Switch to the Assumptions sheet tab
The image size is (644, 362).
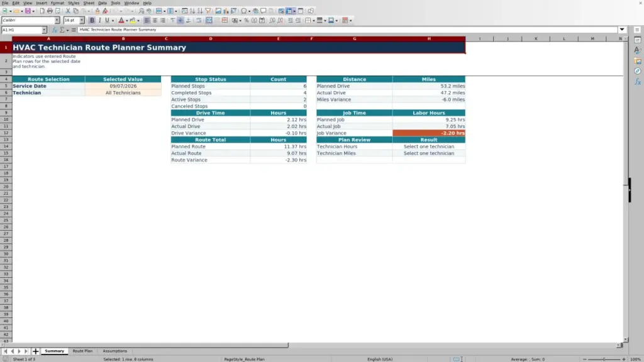point(115,351)
